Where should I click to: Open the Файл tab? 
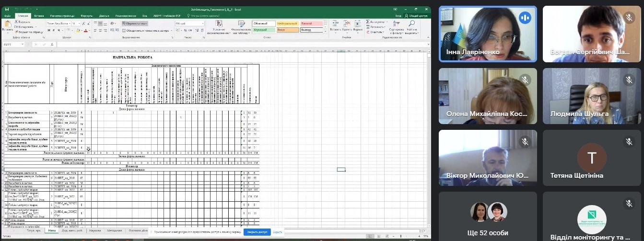click(x=8, y=16)
